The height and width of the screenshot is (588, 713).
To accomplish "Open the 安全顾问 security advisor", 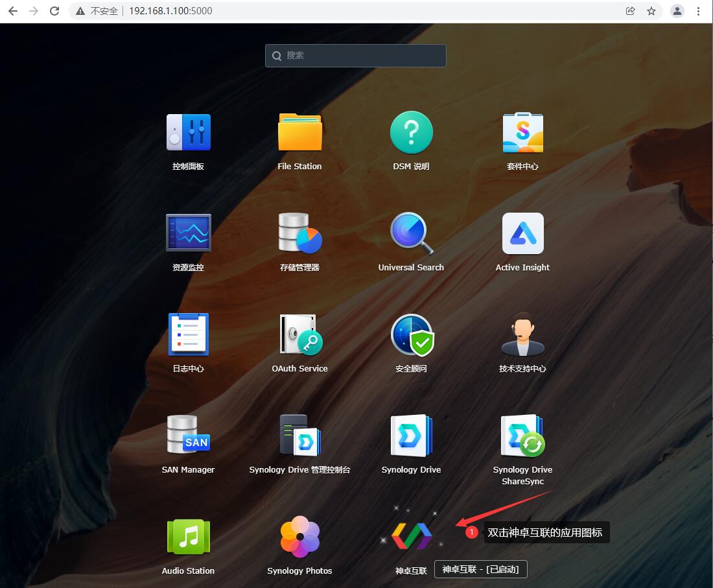I will tap(412, 335).
